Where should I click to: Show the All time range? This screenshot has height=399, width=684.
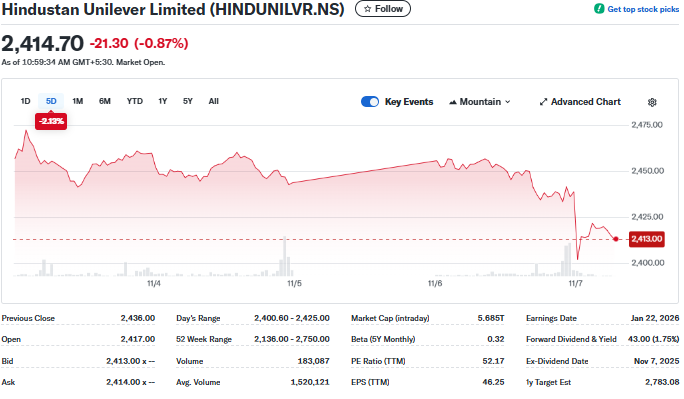coord(213,101)
